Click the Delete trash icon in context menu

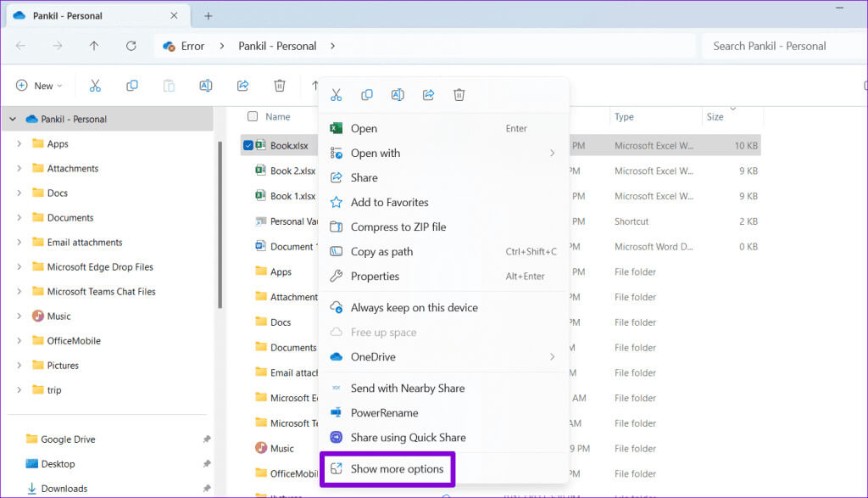point(459,95)
